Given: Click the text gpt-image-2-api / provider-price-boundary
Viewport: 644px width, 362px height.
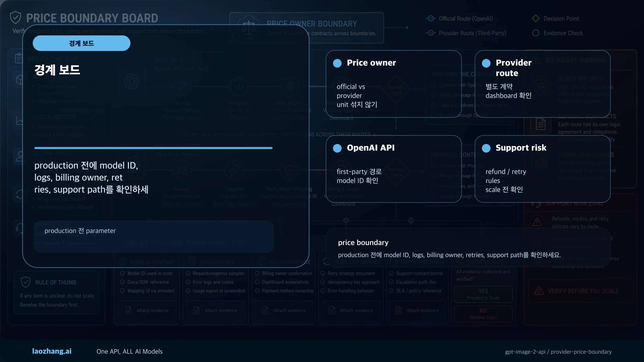Looking at the screenshot, I should click(x=558, y=352).
